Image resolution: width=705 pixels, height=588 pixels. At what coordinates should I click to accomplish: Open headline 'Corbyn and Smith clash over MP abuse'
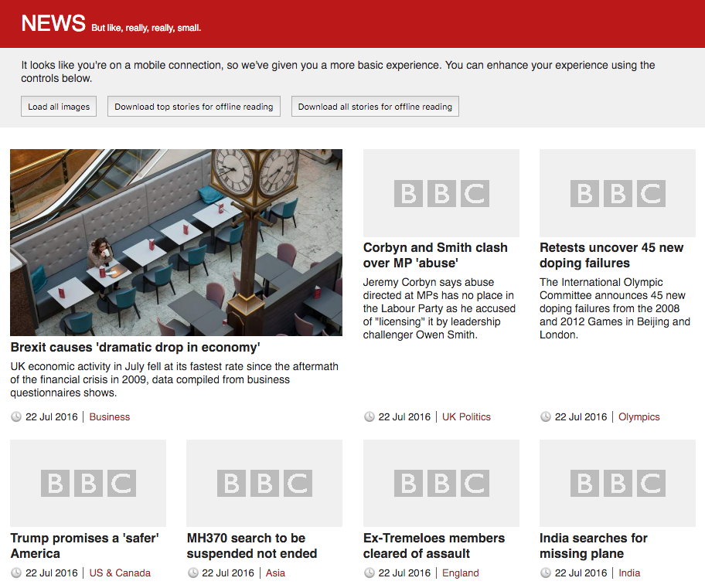435,255
